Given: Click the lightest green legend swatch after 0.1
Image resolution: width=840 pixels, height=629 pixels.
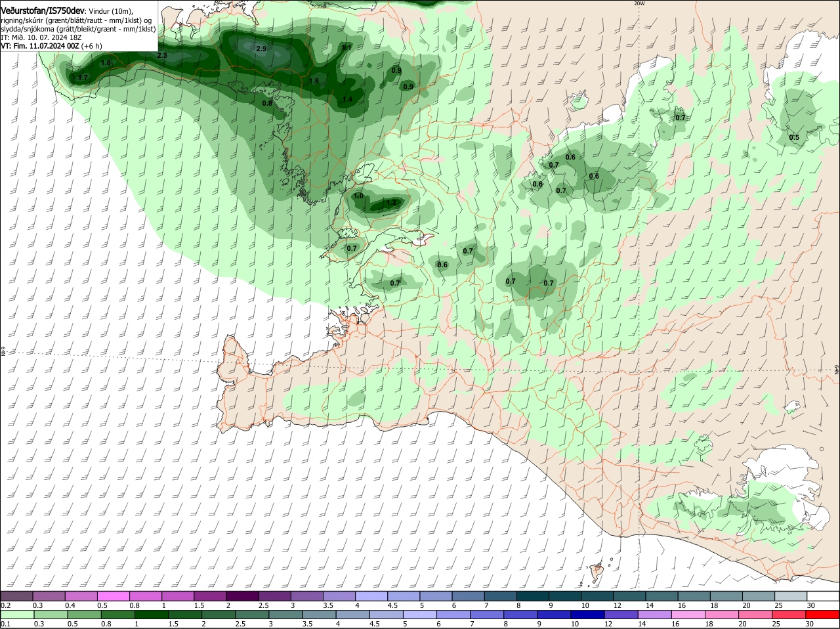Looking at the screenshot, I should [17, 615].
